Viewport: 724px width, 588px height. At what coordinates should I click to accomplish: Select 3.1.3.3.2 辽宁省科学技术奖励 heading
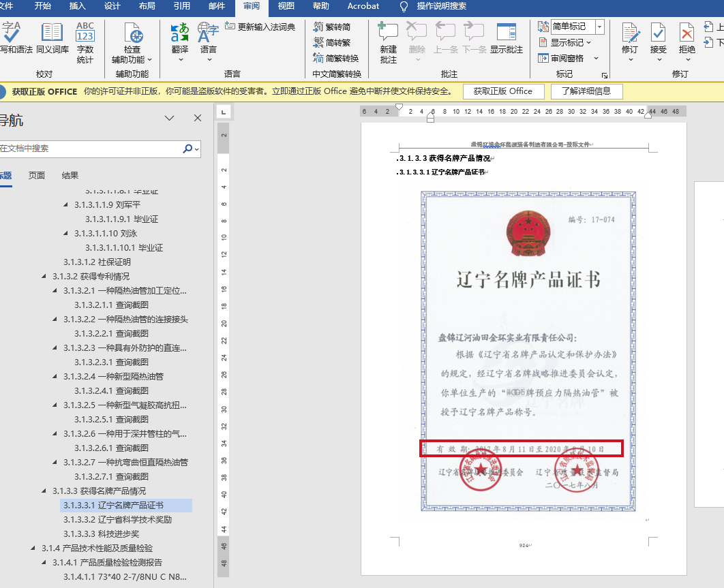click(x=118, y=520)
